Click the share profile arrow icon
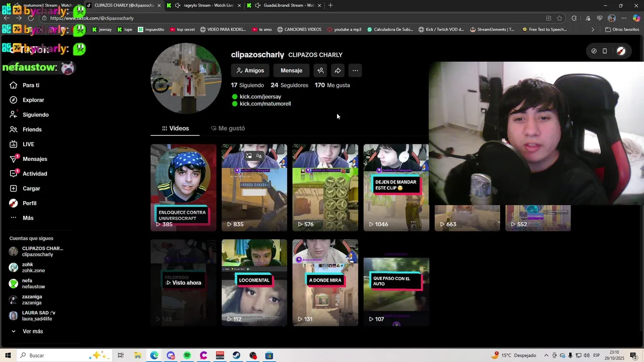 [338, 70]
